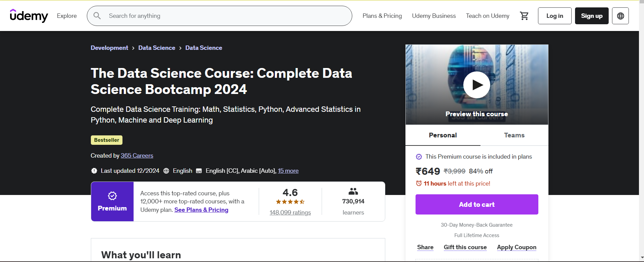Click Gift this course
The height and width of the screenshot is (262, 644).
point(465,247)
